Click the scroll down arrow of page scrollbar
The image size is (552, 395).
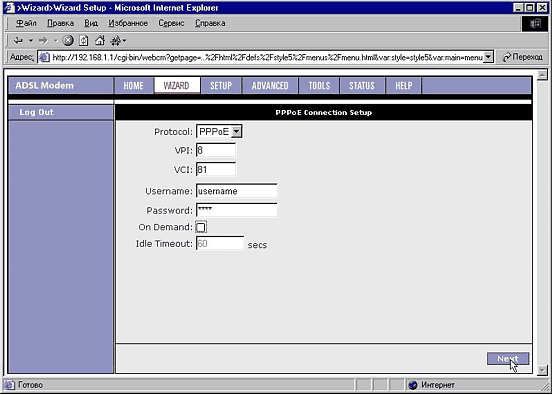coord(542,370)
